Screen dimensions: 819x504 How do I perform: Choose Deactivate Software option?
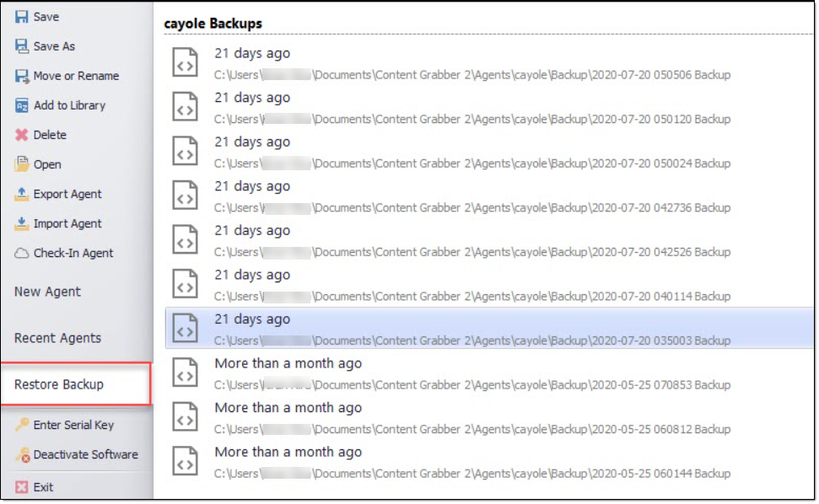point(85,454)
